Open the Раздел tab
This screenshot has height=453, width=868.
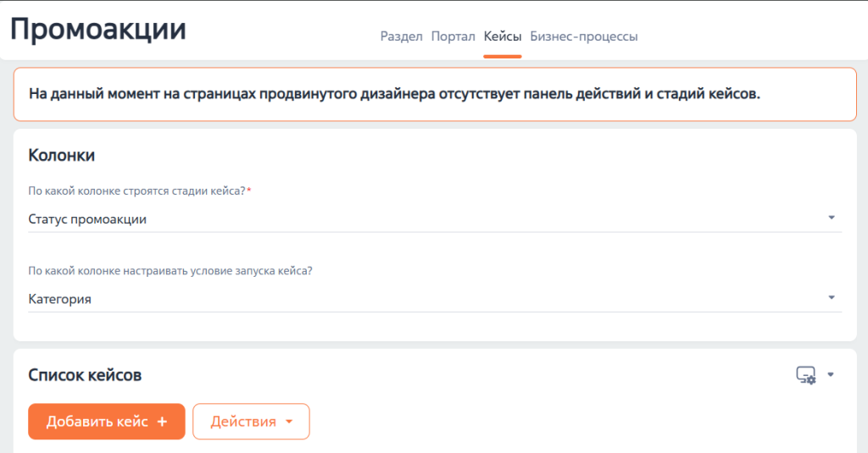point(401,36)
